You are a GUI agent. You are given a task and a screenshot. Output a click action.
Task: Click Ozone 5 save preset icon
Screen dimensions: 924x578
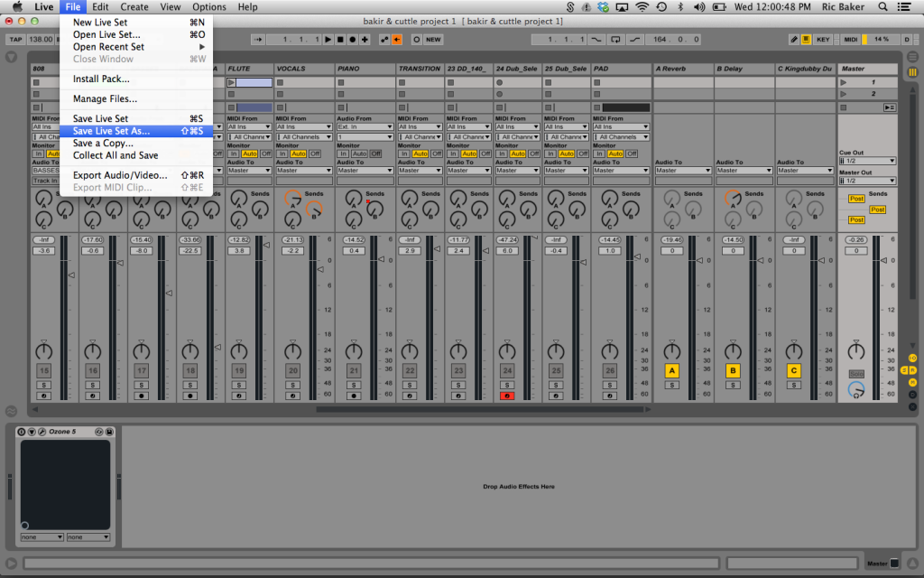coord(109,432)
